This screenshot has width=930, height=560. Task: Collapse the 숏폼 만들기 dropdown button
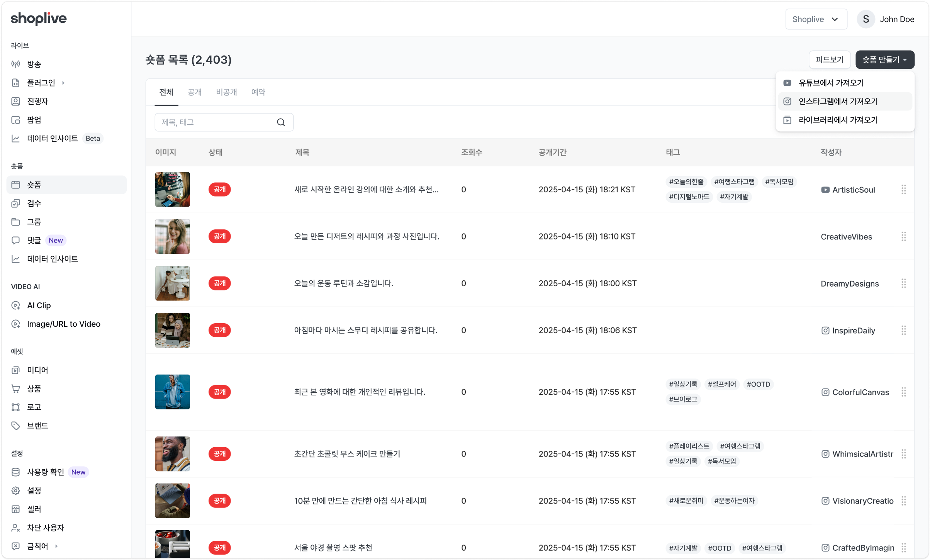885,60
